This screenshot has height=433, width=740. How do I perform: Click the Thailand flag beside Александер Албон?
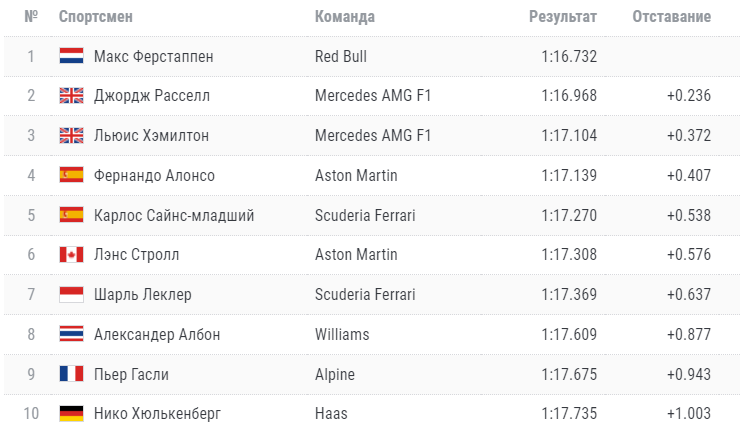(x=71, y=334)
